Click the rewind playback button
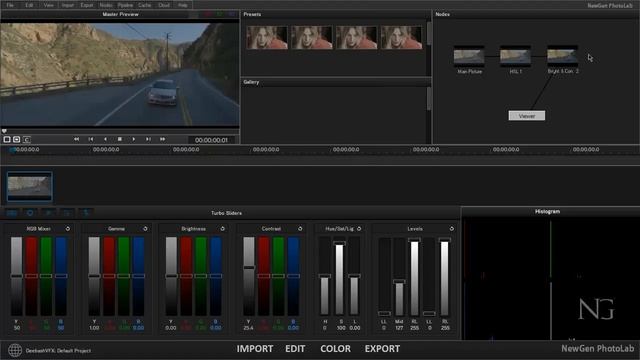Image resolution: width=640 pixels, height=360 pixels. pos(76,139)
